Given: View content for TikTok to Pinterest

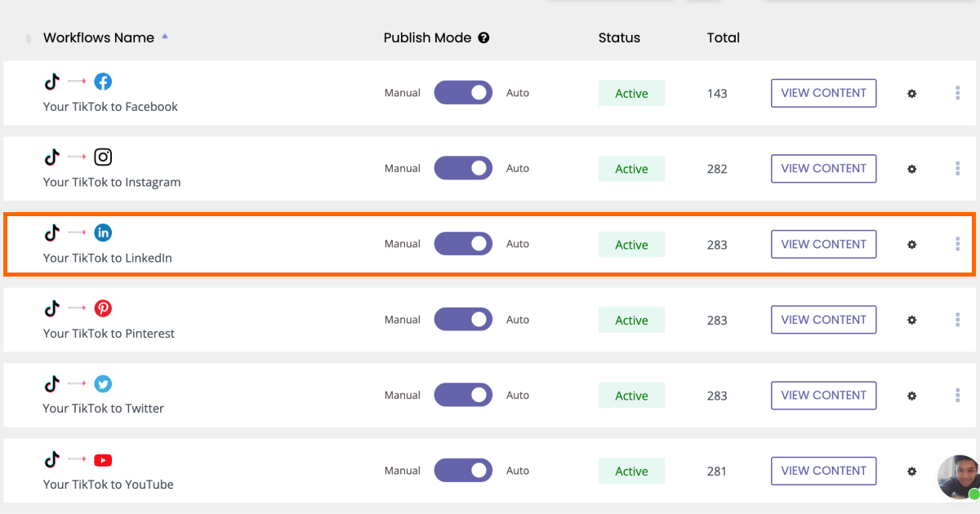Looking at the screenshot, I should pyautogui.click(x=824, y=320).
